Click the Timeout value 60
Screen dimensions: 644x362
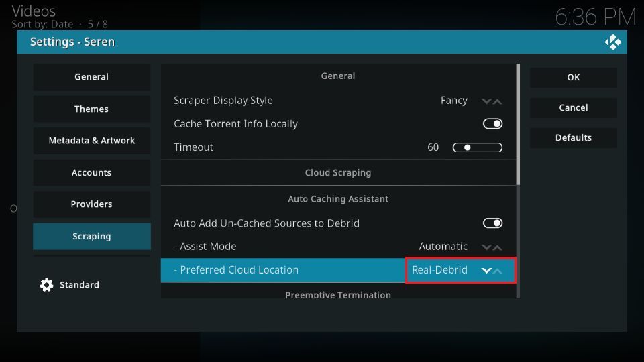[x=433, y=147]
